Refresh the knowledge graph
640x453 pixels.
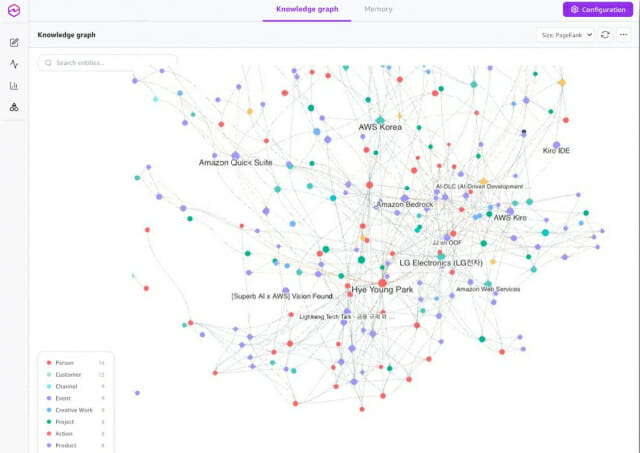(605, 35)
